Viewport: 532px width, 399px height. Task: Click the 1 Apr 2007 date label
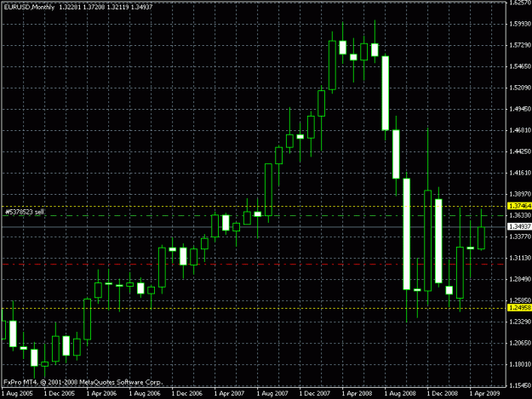[229, 394]
